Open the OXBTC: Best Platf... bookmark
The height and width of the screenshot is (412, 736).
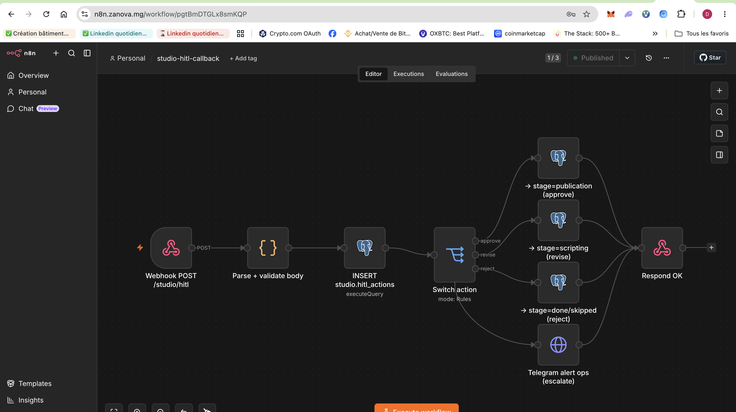click(452, 33)
